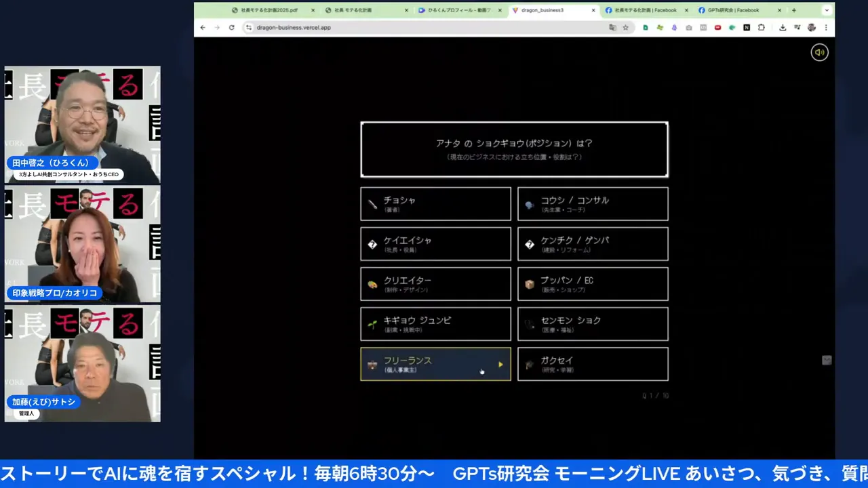
Task: Open Google Translate icon in address bar
Action: click(612, 28)
